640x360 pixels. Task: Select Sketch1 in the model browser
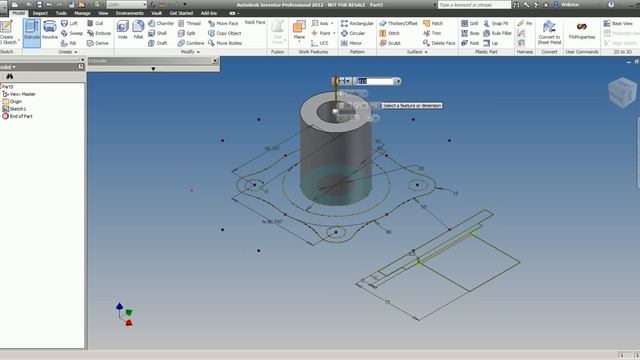pos(14,109)
